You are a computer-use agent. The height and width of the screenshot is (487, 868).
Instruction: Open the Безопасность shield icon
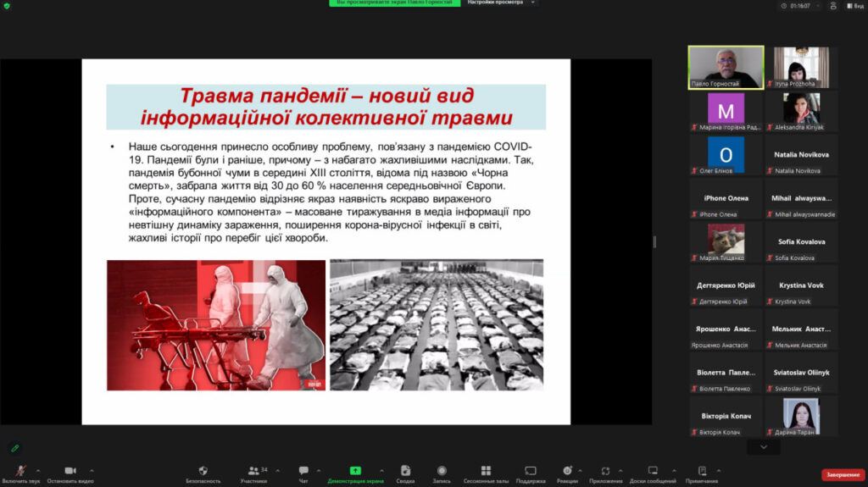[203, 471]
